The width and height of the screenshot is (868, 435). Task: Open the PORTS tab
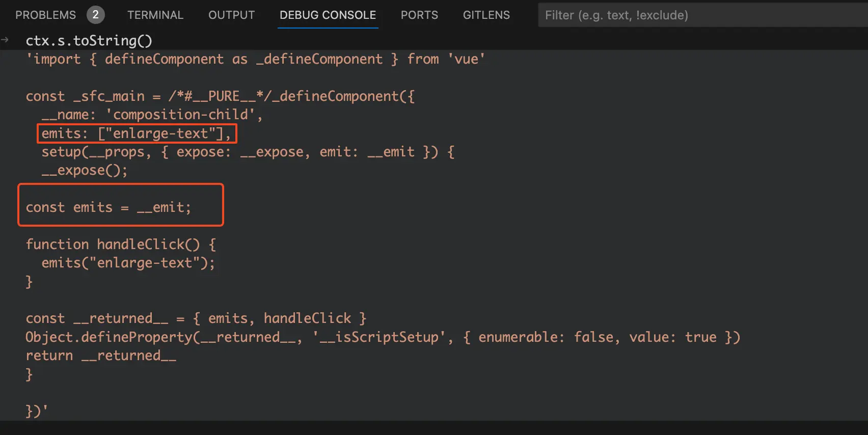coord(419,15)
